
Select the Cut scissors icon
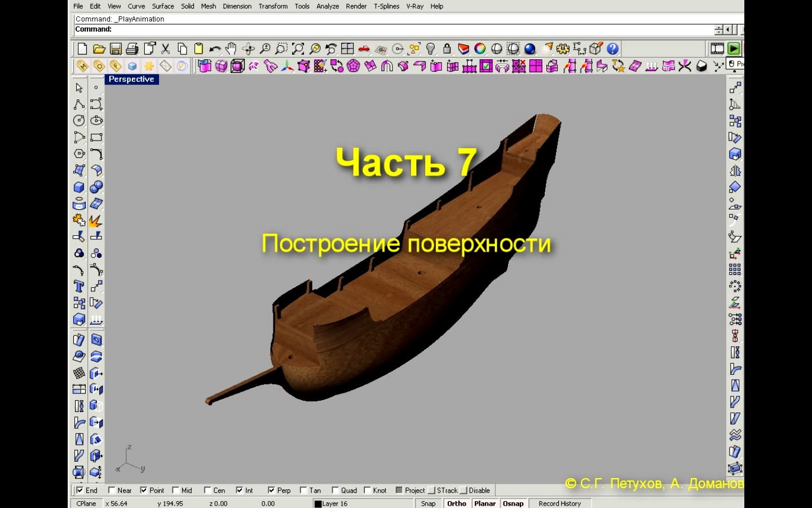click(165, 49)
